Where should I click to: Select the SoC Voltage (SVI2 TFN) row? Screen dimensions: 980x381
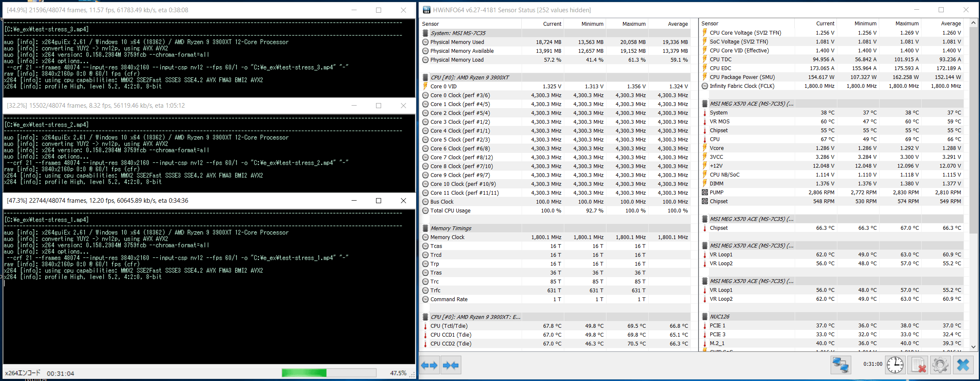pos(832,41)
